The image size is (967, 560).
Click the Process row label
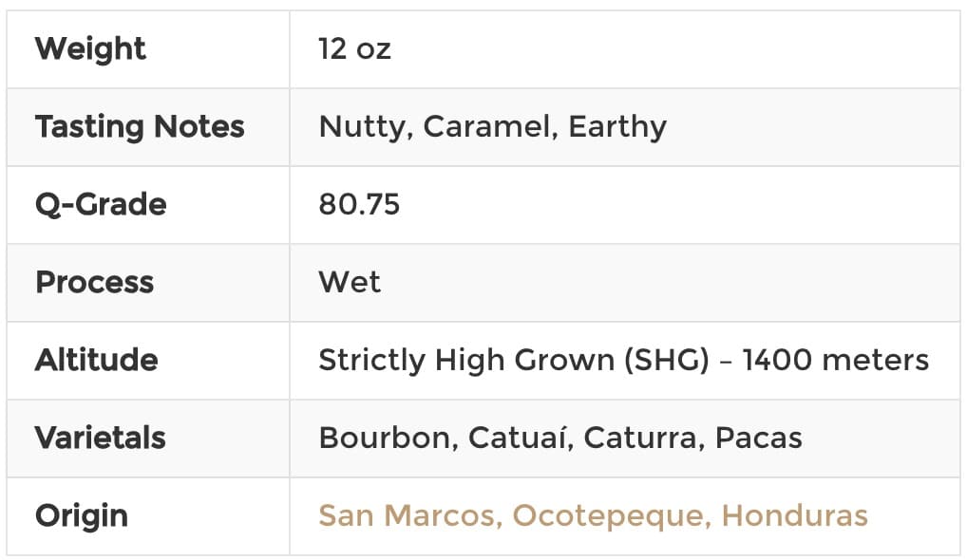pyautogui.click(x=94, y=282)
